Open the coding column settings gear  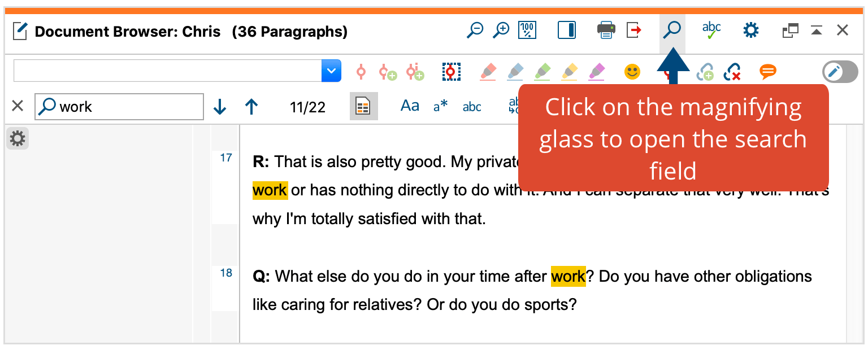(x=18, y=138)
